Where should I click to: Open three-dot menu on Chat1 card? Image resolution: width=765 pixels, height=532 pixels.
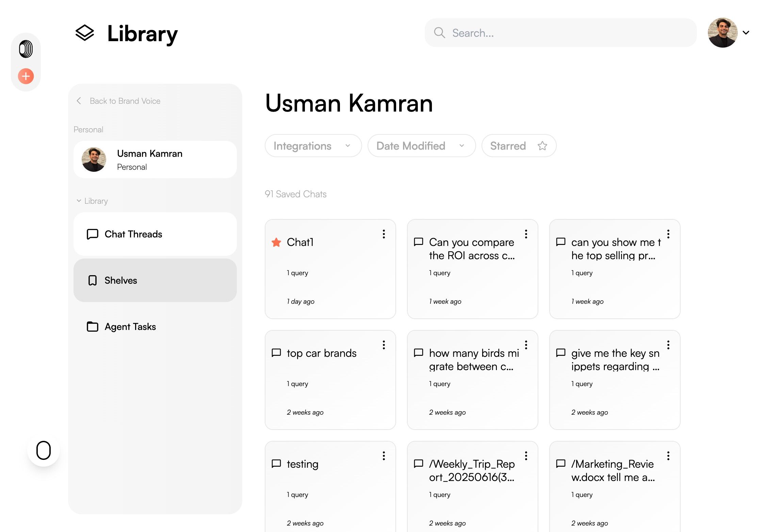[x=384, y=234]
